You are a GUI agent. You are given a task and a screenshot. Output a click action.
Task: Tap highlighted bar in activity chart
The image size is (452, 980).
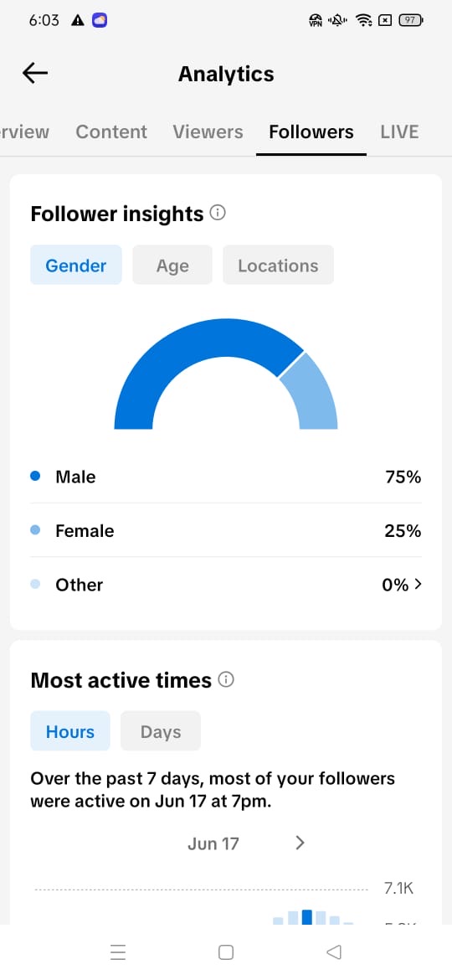pyautogui.click(x=306, y=917)
